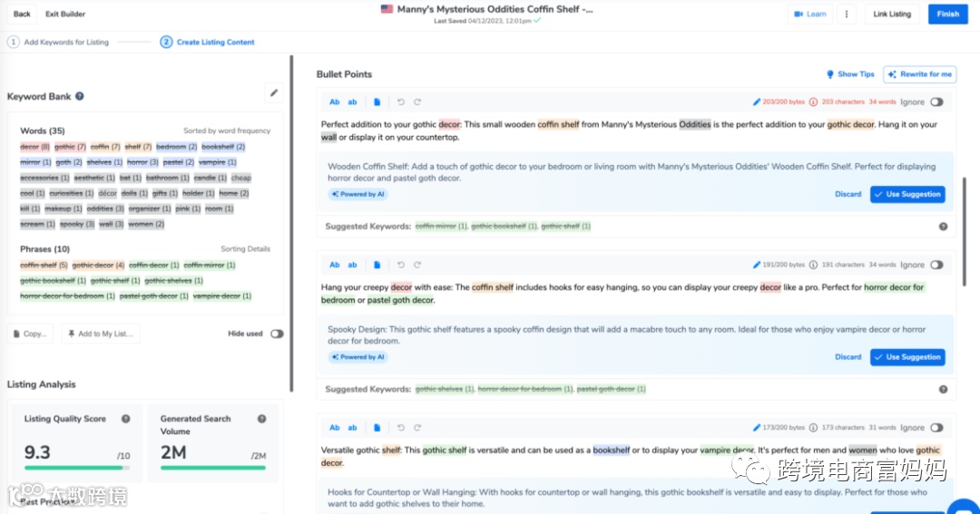The width and height of the screenshot is (980, 514).
Task: Click info icon beside 173 characters
Action: pyautogui.click(x=813, y=428)
